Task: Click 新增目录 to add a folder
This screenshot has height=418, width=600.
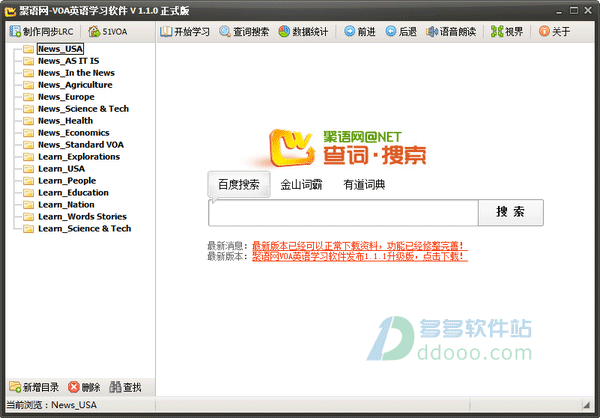Action: [x=34, y=387]
